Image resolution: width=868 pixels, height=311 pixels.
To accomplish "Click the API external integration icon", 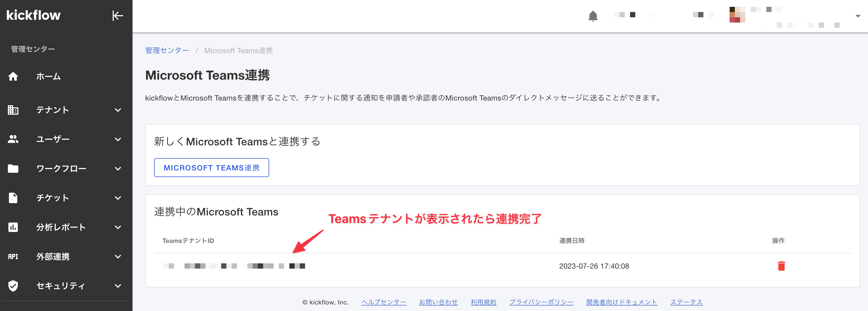I will coord(13,257).
